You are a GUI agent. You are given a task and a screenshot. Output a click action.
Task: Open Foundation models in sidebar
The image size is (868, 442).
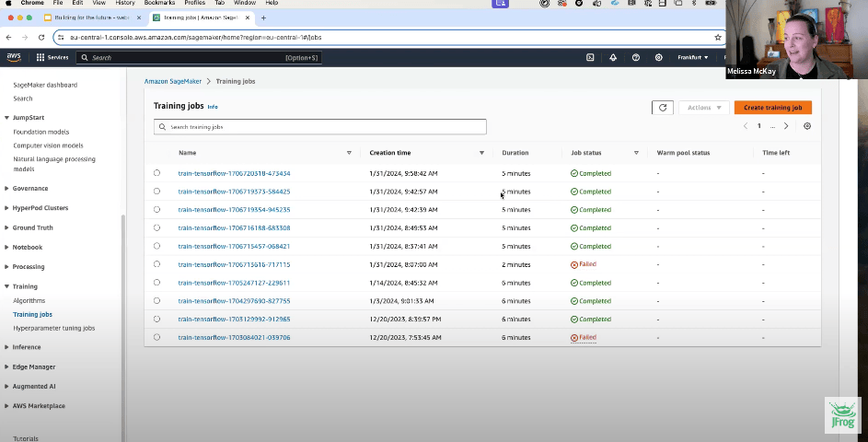point(41,132)
